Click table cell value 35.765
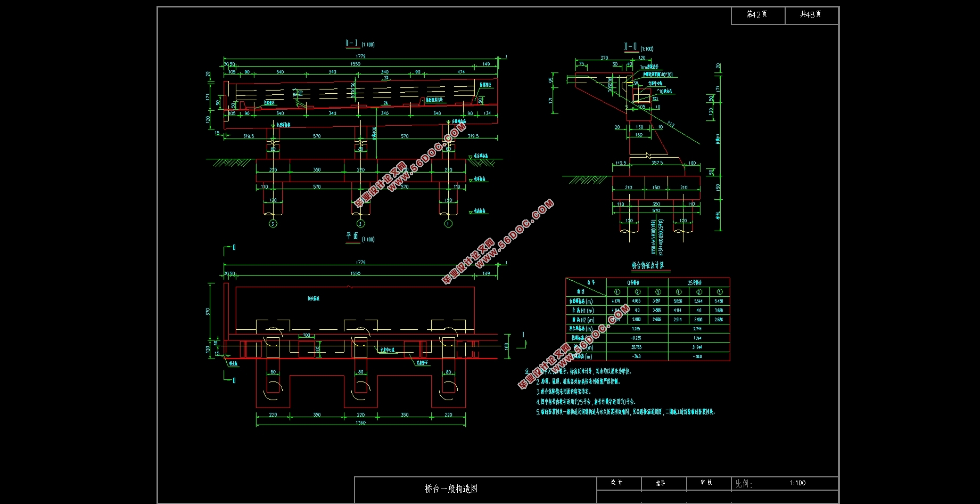Image resolution: width=980 pixels, height=504 pixels. click(636, 347)
